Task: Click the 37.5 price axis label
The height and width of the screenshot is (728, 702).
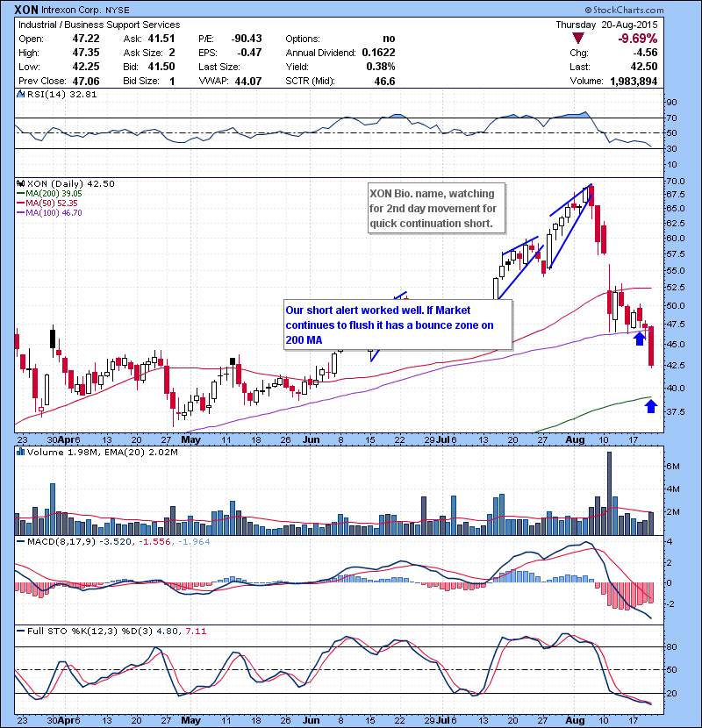Action: pos(676,411)
